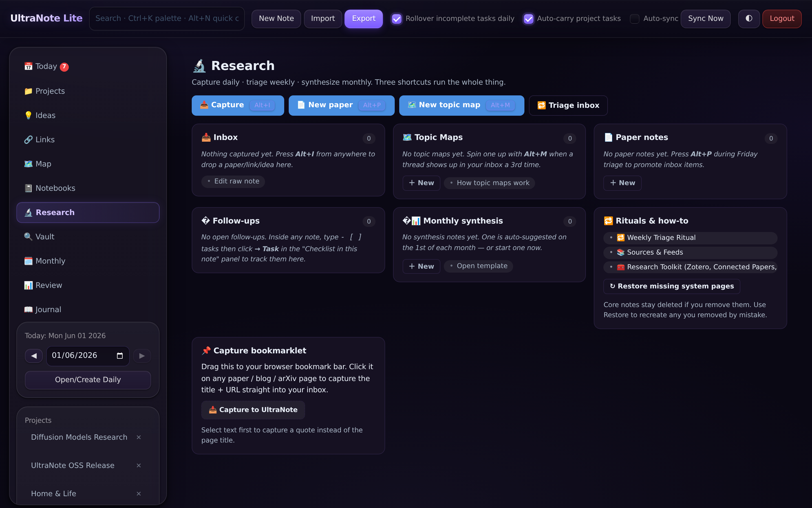Click Open/Create Daily button

(x=88, y=380)
